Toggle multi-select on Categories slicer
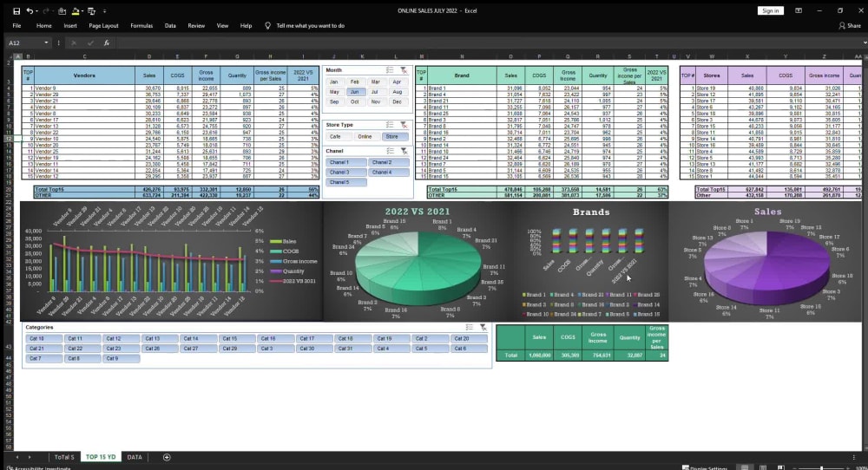Viewport: 868px width, 470px height. (470, 327)
